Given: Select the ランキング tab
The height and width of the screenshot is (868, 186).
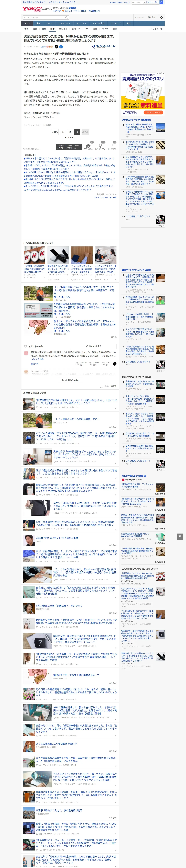Looking at the screenshot, I should [115, 24].
